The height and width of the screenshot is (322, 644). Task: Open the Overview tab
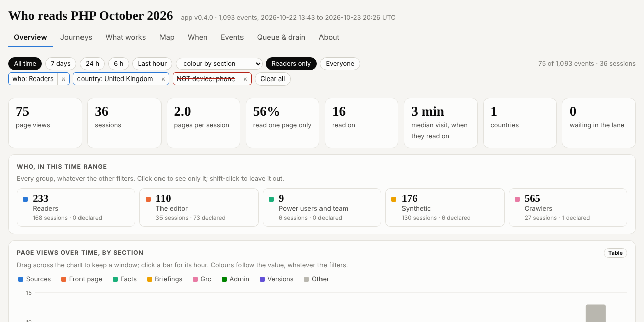coord(30,37)
